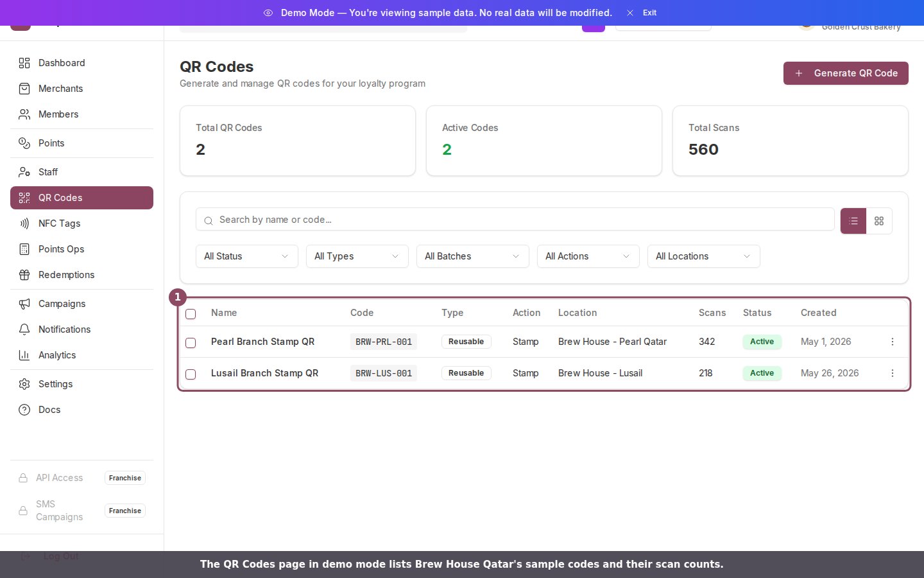The height and width of the screenshot is (578, 924).
Task: Switch to grid view layout
Action: [879, 221]
